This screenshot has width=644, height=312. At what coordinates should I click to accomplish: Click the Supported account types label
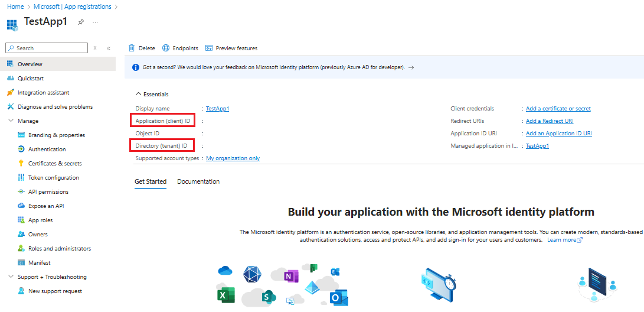(167, 158)
